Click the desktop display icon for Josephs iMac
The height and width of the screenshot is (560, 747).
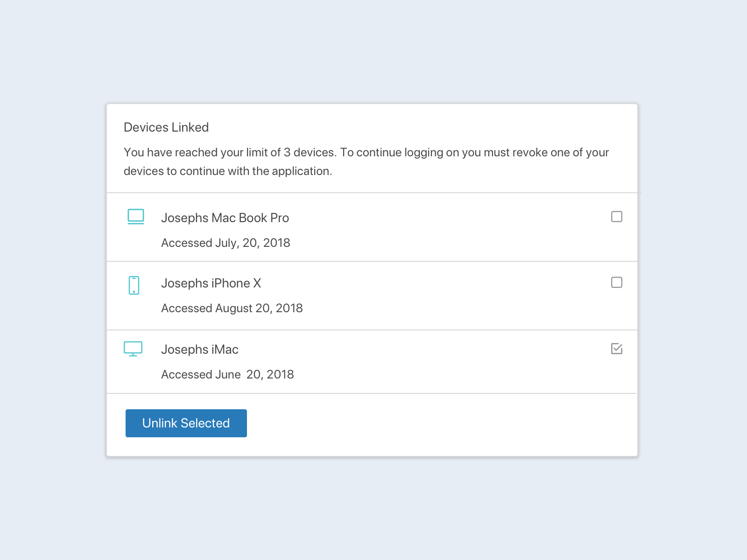pos(134,349)
